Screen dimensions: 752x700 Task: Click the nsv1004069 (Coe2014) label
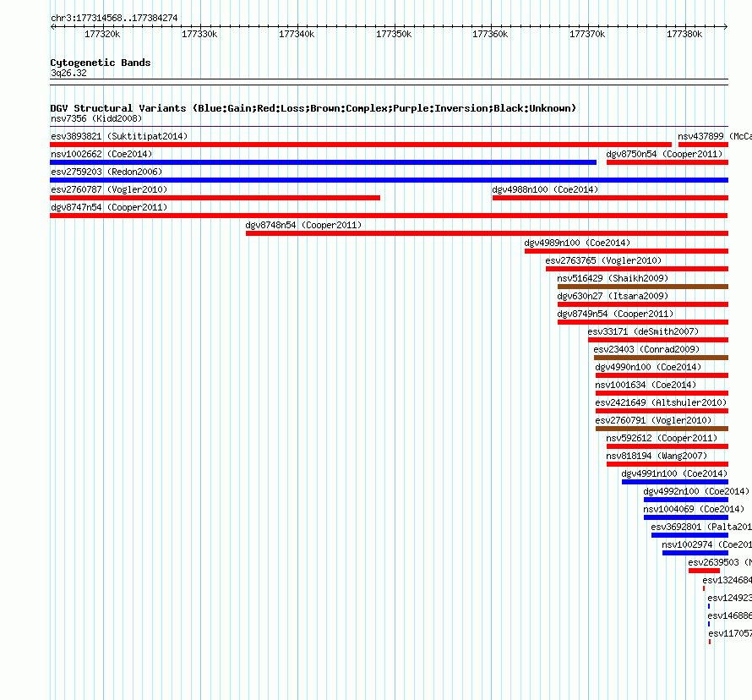tap(694, 509)
